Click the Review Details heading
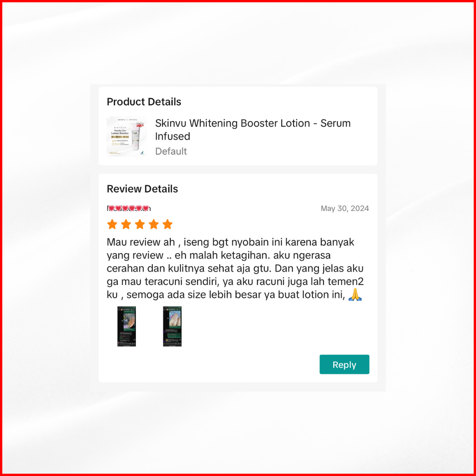Viewport: 476px width, 476px height. point(142,189)
